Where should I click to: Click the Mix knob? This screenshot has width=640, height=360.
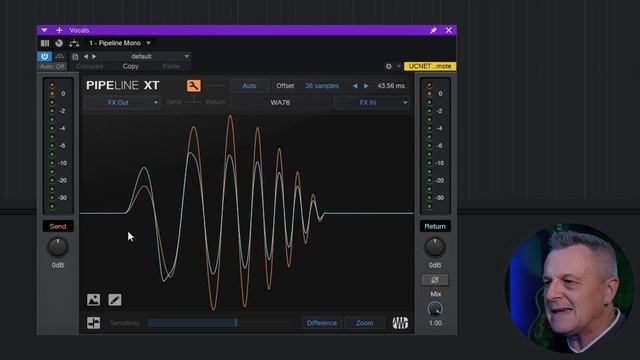(x=435, y=309)
